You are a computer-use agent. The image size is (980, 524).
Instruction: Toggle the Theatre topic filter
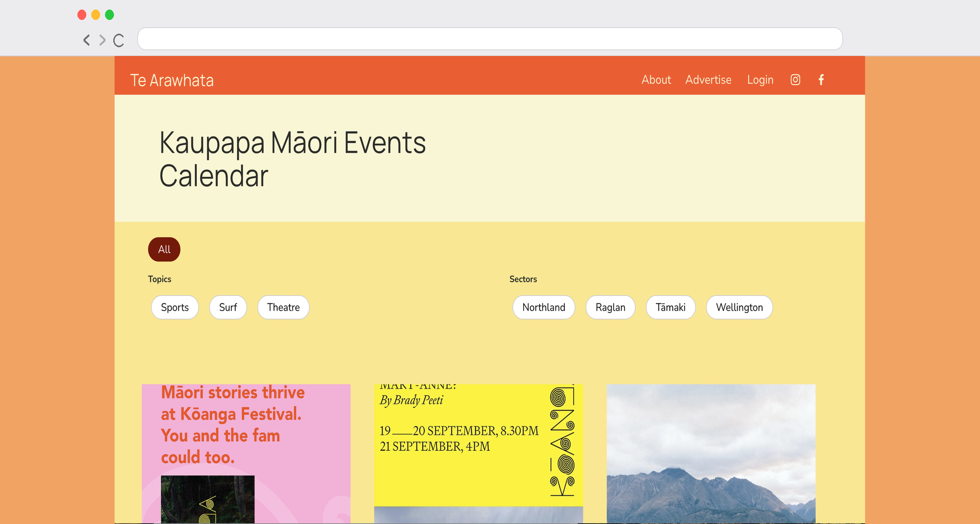click(x=283, y=307)
